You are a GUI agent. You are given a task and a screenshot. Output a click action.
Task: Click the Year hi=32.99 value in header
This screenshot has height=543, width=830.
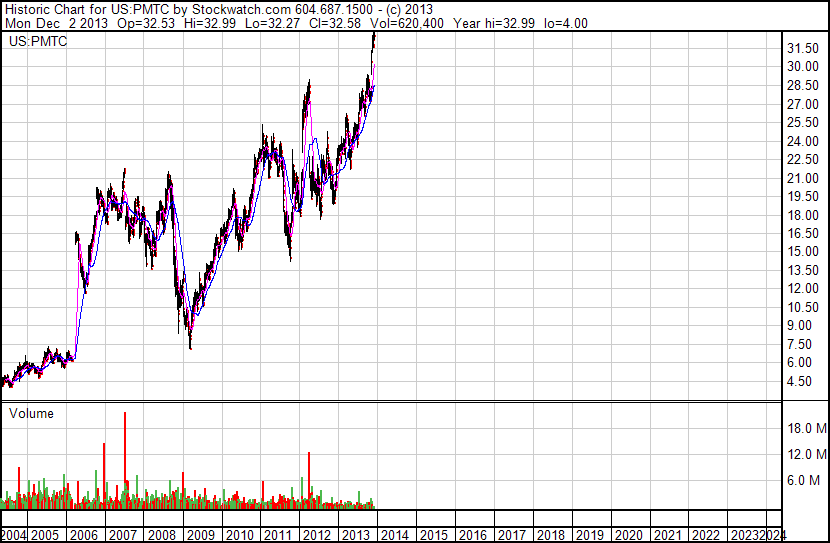[494, 23]
